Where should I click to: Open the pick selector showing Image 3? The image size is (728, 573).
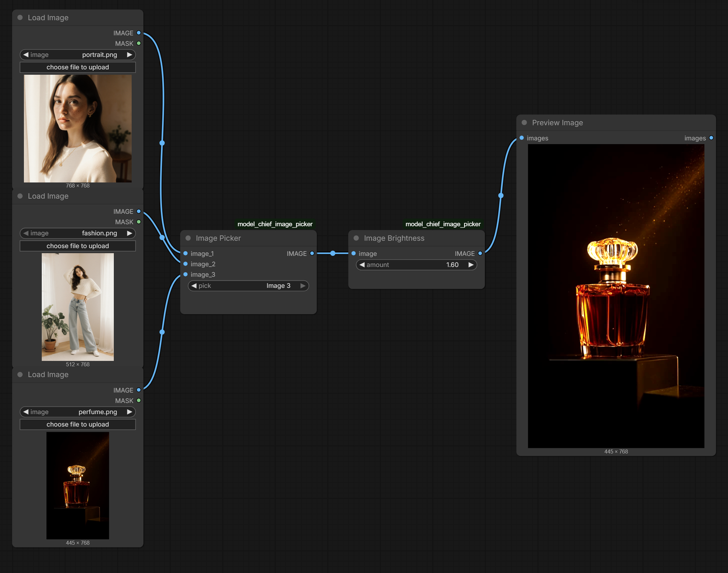[248, 286]
